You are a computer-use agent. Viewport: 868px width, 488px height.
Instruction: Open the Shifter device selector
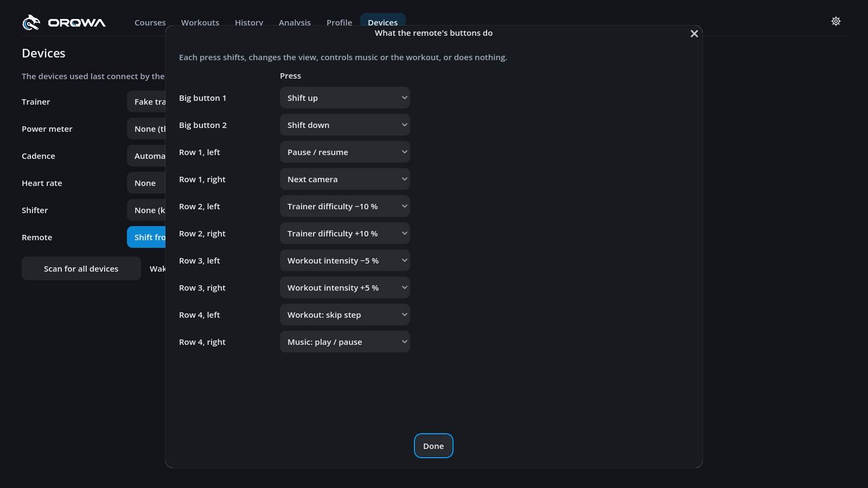tap(146, 210)
